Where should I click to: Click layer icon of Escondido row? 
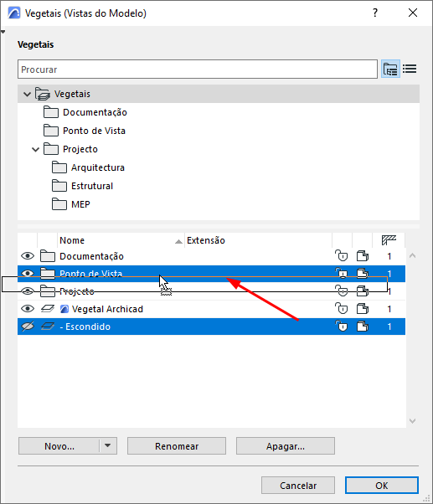click(x=48, y=327)
